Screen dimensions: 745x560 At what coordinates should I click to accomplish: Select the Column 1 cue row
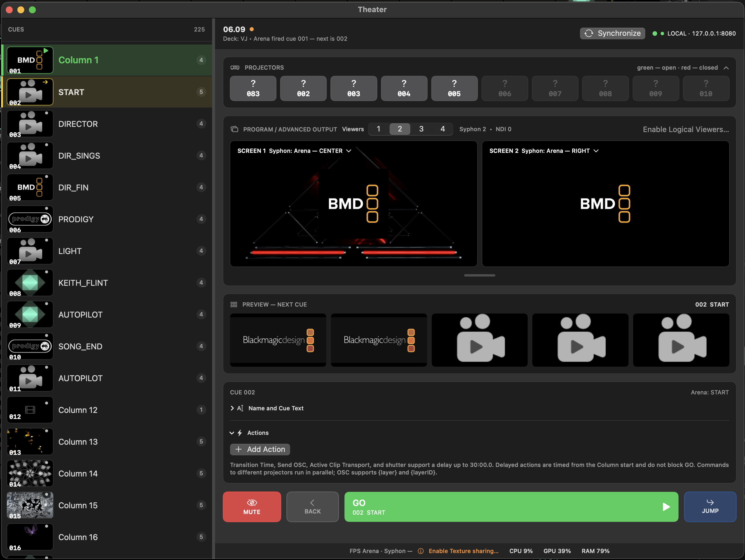(x=107, y=60)
